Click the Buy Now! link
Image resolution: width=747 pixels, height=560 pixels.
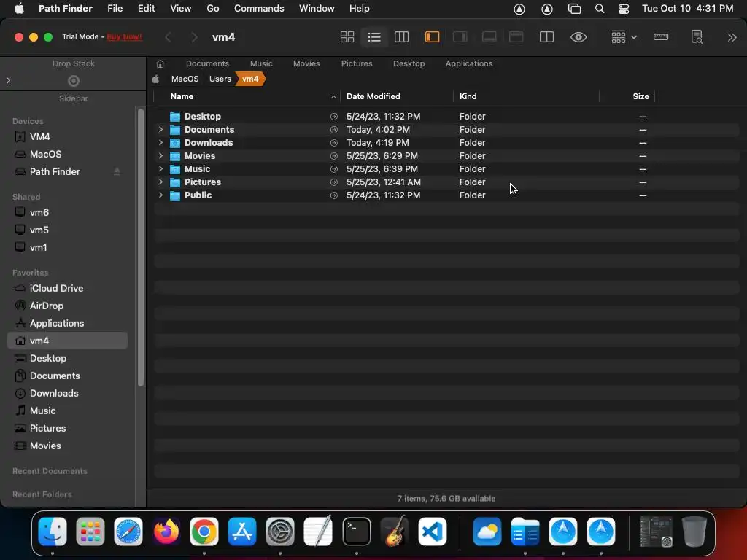click(x=124, y=36)
